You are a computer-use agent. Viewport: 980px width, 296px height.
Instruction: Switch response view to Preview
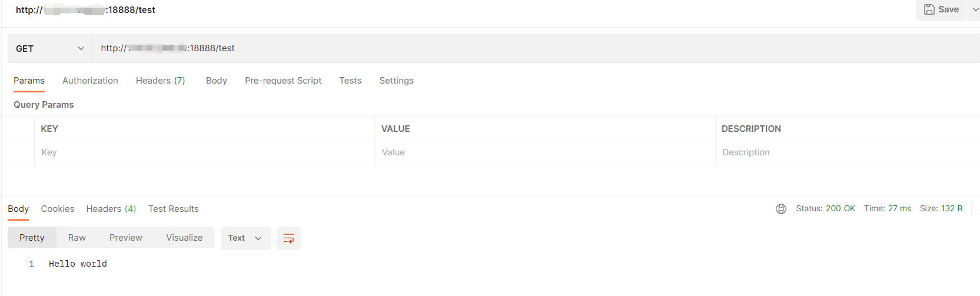125,238
